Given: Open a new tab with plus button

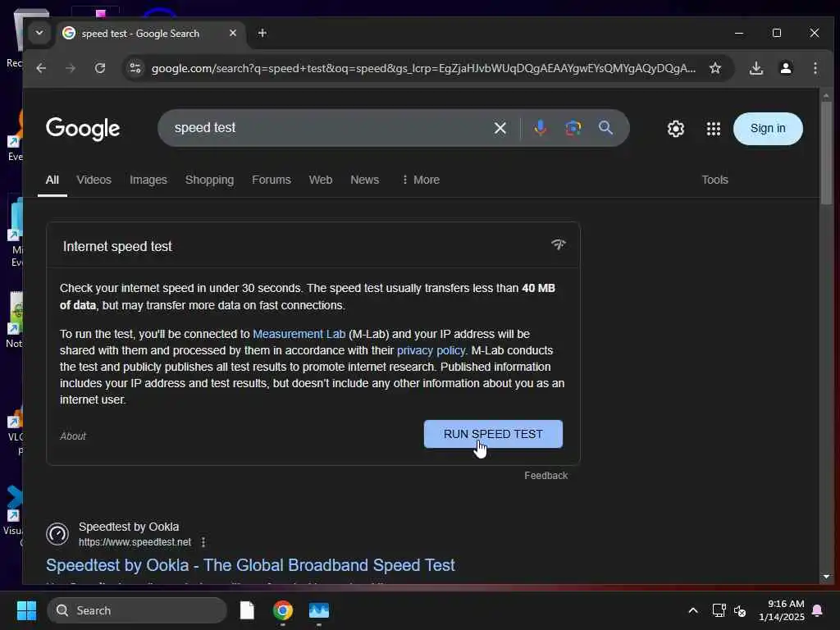Looking at the screenshot, I should (262, 33).
